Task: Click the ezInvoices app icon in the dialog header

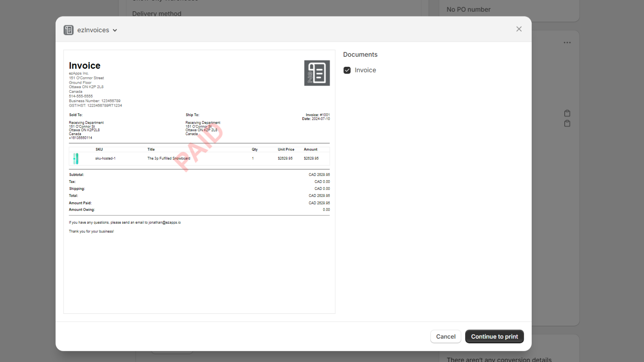Action: [68, 30]
